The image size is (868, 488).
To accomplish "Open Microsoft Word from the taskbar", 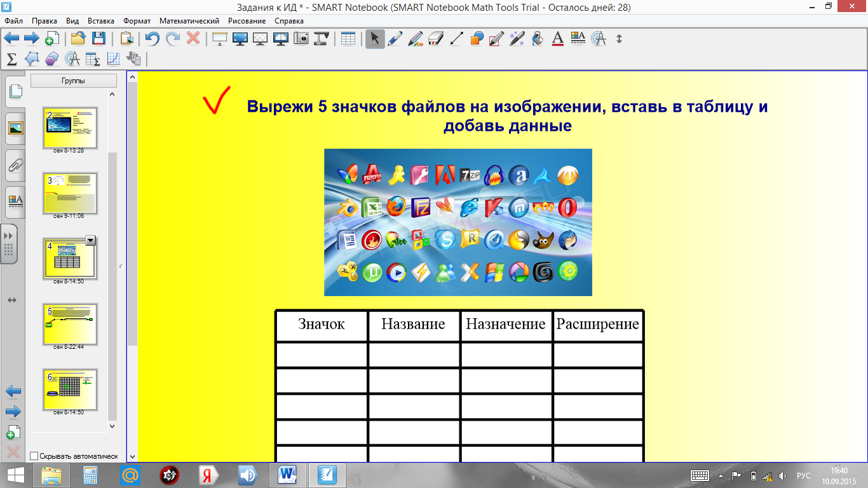I will click(x=288, y=474).
